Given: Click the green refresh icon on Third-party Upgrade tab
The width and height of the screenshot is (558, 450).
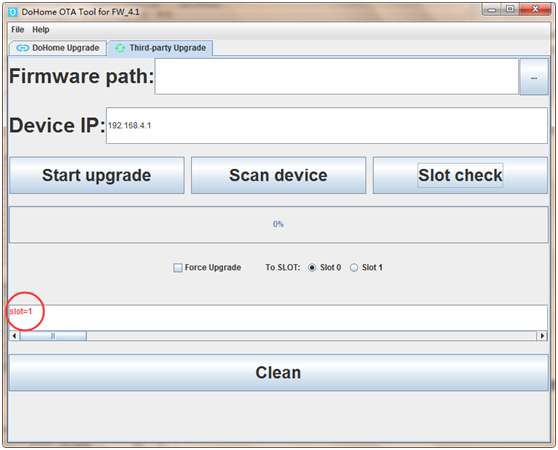Looking at the screenshot, I should pyautogui.click(x=120, y=48).
